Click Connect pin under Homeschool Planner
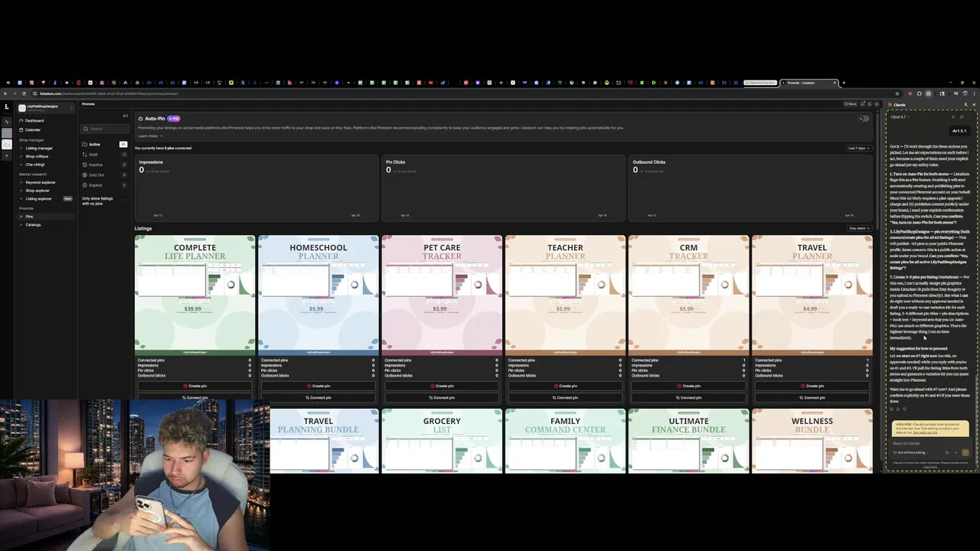Screen dimensions: 980x551 coord(318,397)
